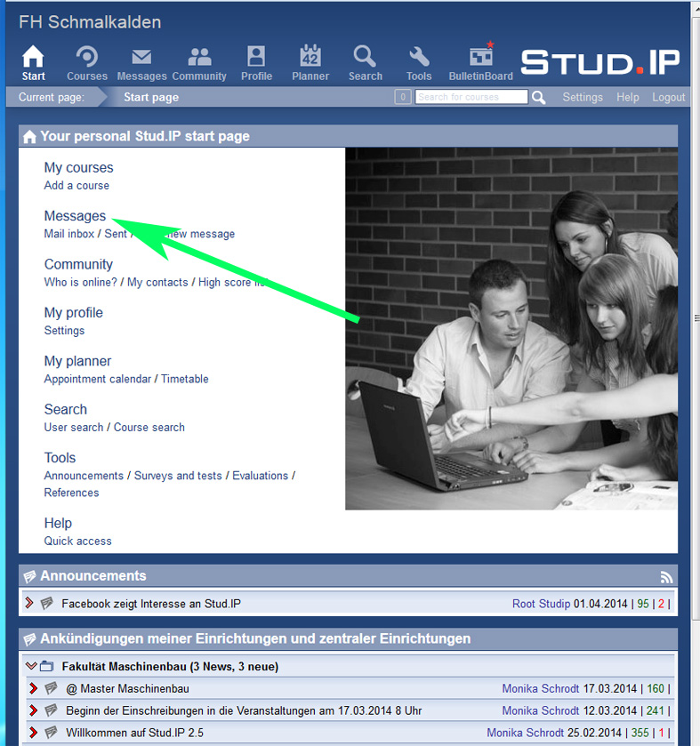Viewport: 700px width, 746px height.
Task: Open the My courses link
Action: tap(78, 167)
